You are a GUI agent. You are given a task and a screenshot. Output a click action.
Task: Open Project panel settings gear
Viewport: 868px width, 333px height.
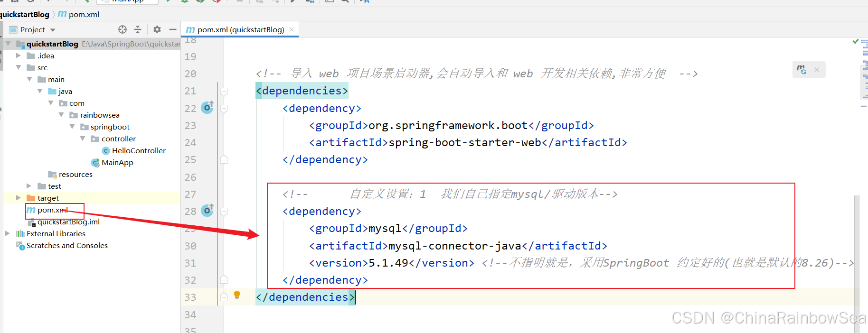[x=157, y=29]
